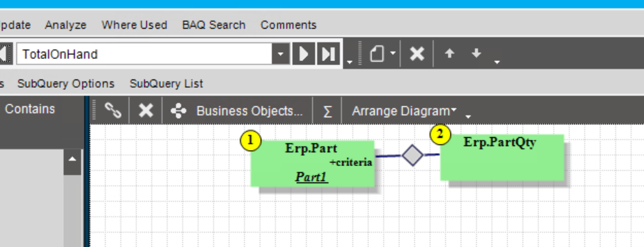Click the Business Objects tree icon
This screenshot has height=247, width=644.
point(179,110)
